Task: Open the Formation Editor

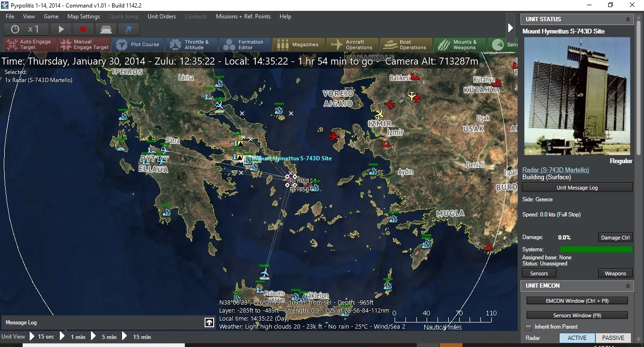Action: (x=245, y=45)
